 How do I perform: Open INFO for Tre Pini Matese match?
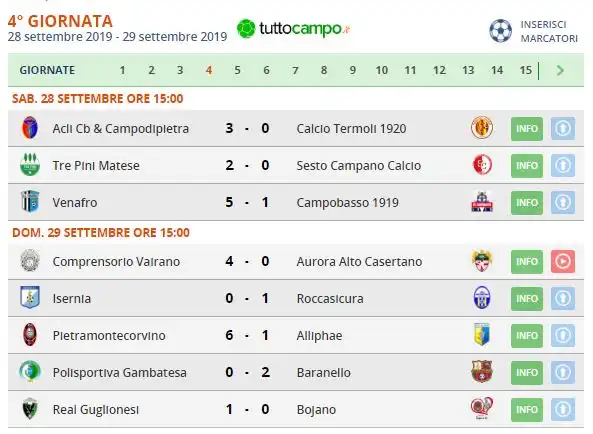(527, 165)
